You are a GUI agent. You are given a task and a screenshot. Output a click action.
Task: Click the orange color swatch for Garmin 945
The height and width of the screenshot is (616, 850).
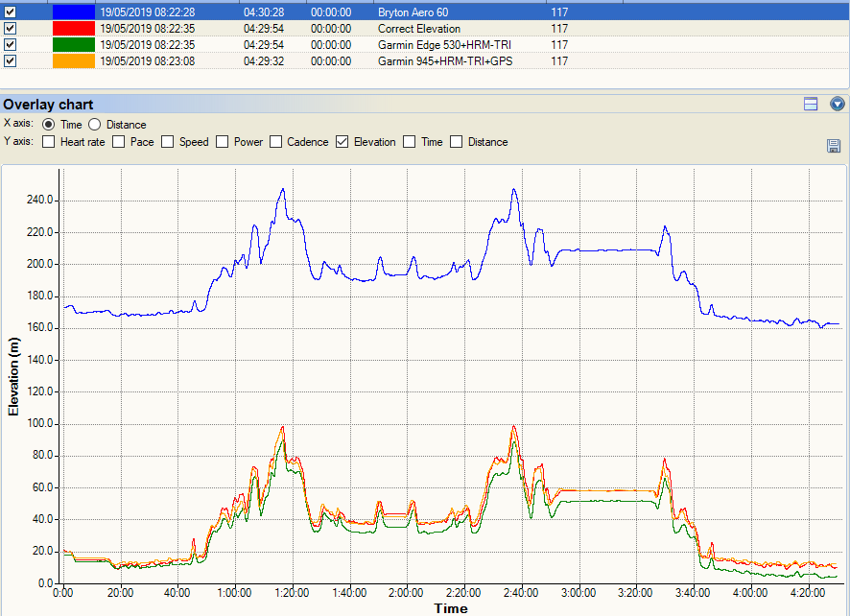coord(74,60)
